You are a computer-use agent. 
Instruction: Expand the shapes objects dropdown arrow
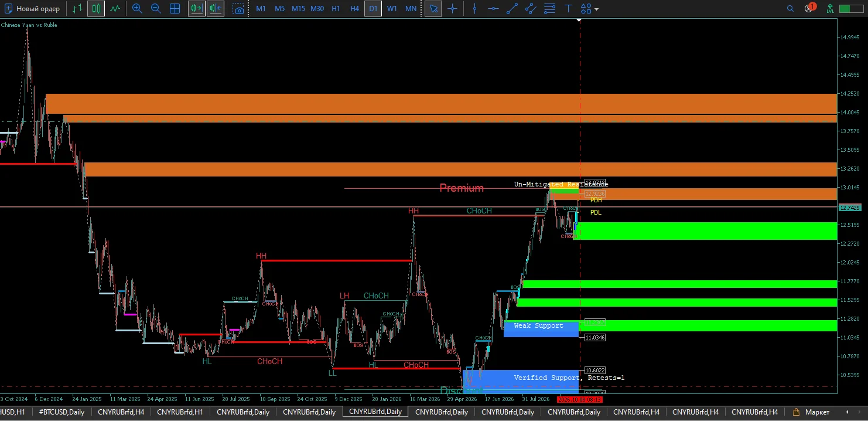(597, 9)
